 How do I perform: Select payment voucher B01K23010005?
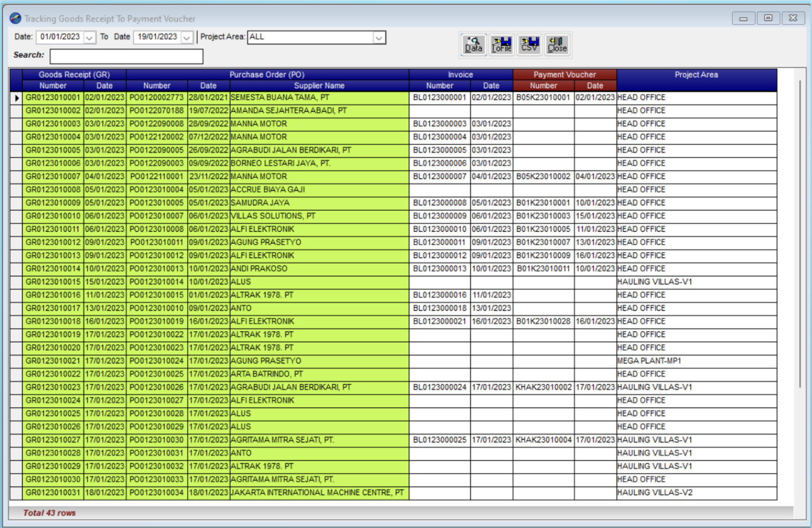tap(544, 229)
